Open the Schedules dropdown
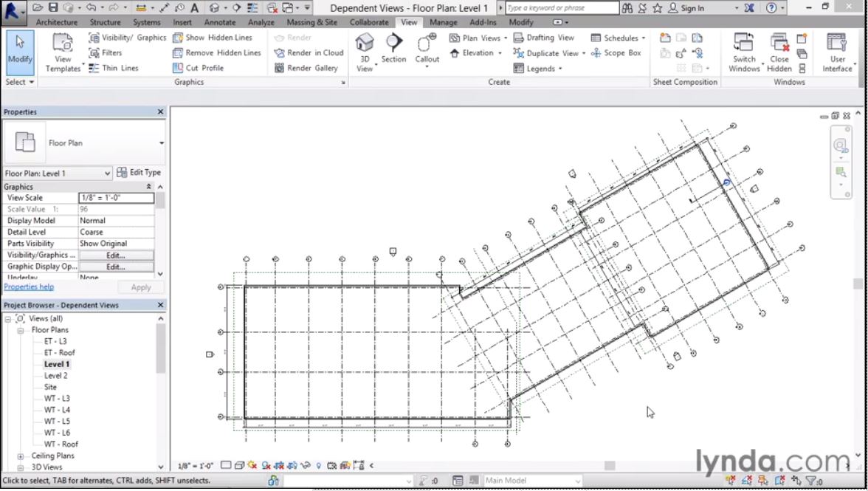 point(618,38)
